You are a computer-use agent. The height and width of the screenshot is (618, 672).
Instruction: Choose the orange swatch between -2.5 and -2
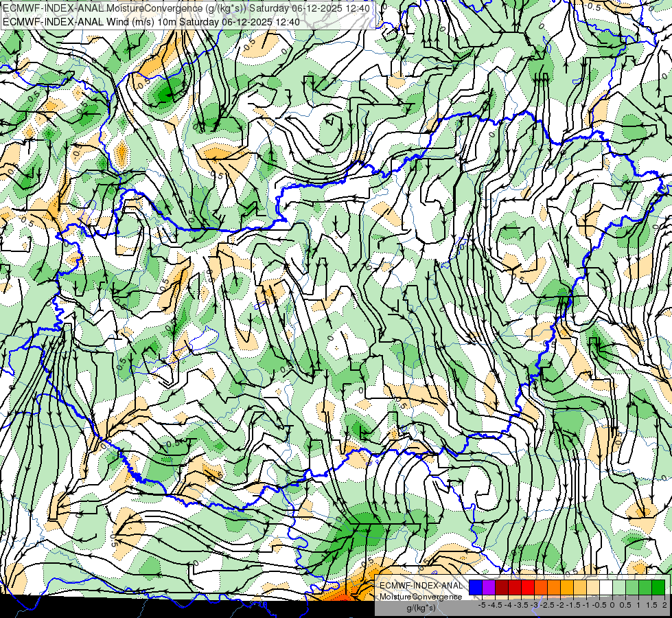554,588
